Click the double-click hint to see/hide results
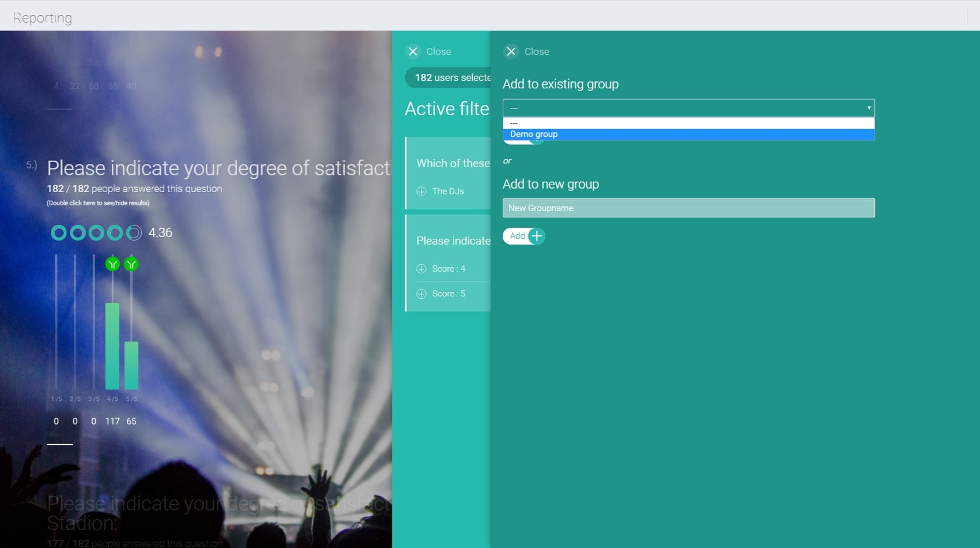Screen dimensions: 980x548 coord(98,203)
